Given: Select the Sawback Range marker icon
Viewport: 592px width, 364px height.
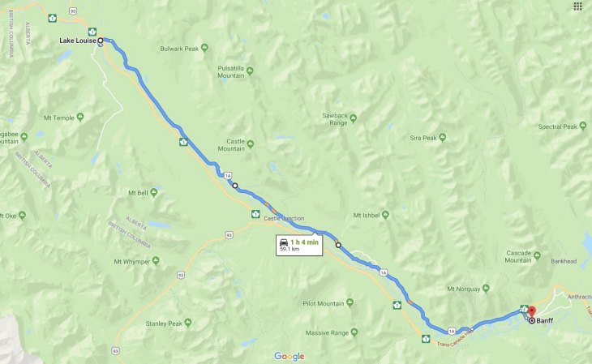Looking at the screenshot, I should (x=353, y=118).
